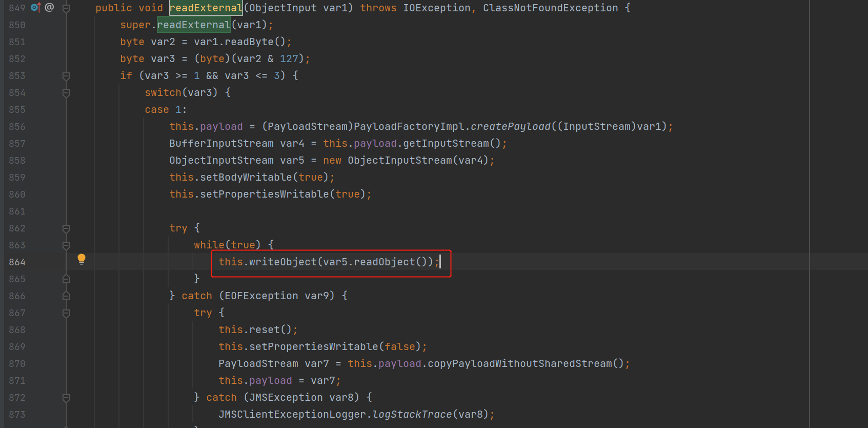
Task: Collapse the readExternal method fold at line 849
Action: tap(66, 8)
